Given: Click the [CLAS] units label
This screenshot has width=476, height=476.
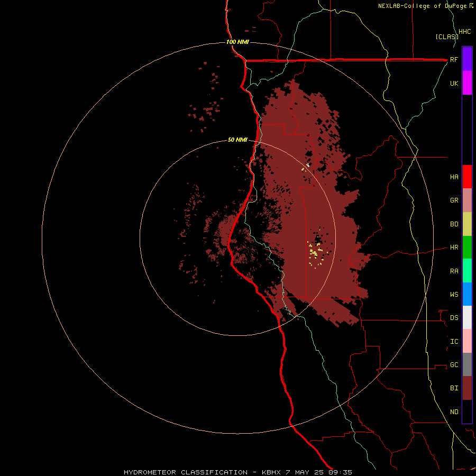Looking at the screenshot, I should click(x=447, y=36).
